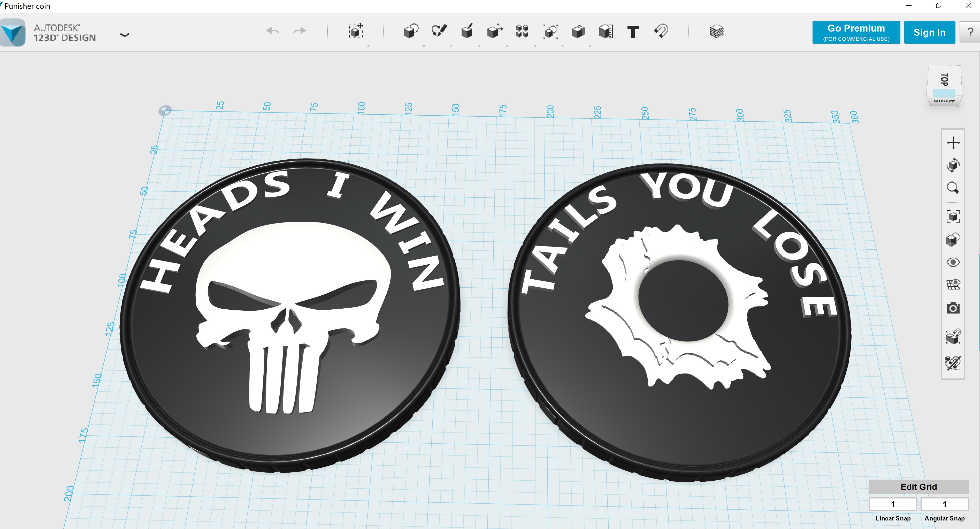Image resolution: width=980 pixels, height=529 pixels.
Task: Open the Primitives tool menu
Action: click(x=411, y=31)
